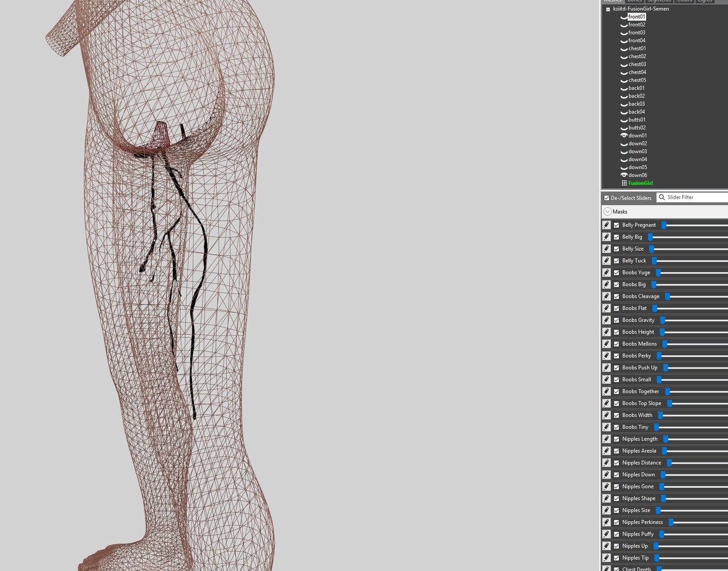Edit the Boobs Yuge slider with pencil

(606, 273)
